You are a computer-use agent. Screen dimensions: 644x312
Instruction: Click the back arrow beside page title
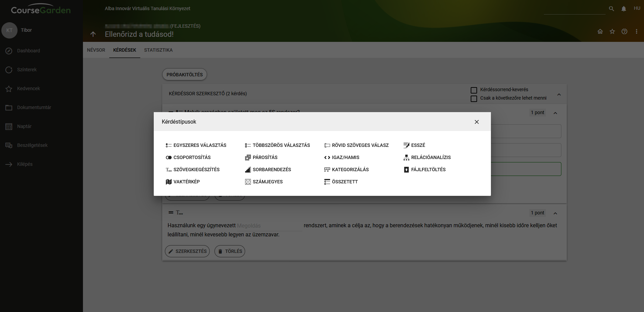pos(93,34)
